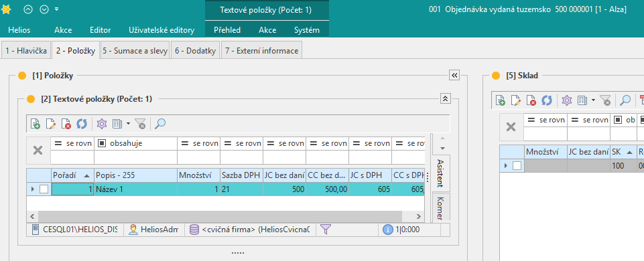Image resolution: width=644 pixels, height=261 pixels.
Task: Clear filter in Textové položky toolbar
Action: [x=141, y=124]
